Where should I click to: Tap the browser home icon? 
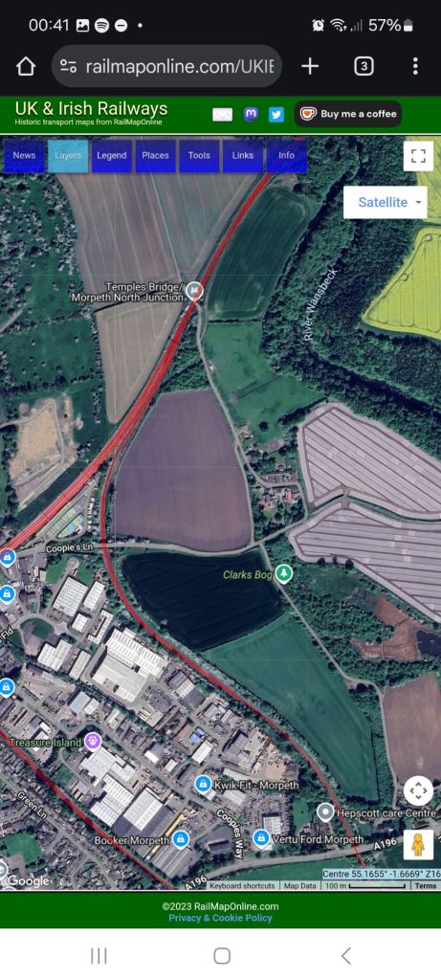(x=26, y=66)
